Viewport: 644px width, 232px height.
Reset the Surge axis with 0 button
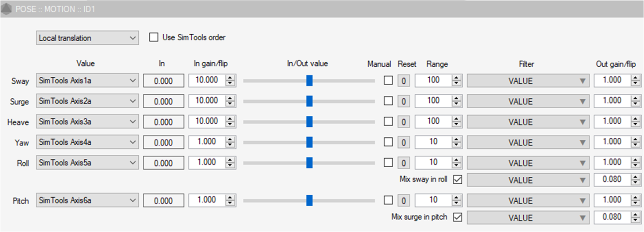[x=404, y=102]
